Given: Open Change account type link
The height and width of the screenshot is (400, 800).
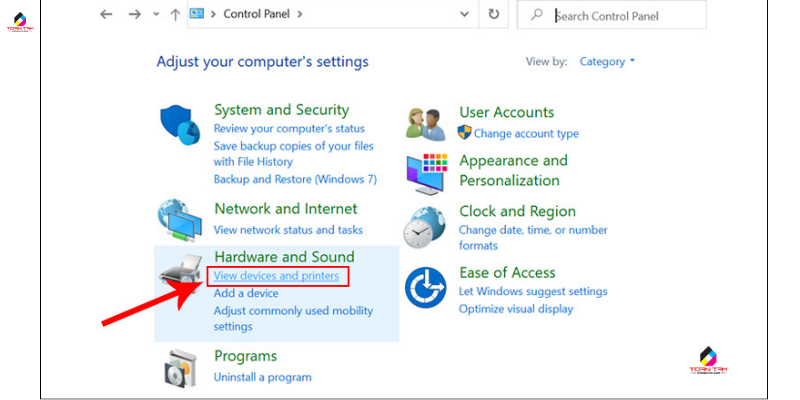Looking at the screenshot, I should 526,133.
